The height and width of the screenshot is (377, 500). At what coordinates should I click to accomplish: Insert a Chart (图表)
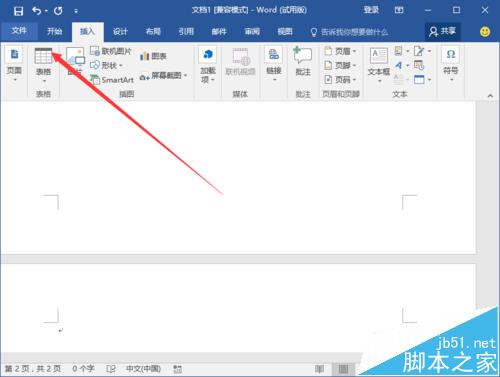tap(153, 56)
